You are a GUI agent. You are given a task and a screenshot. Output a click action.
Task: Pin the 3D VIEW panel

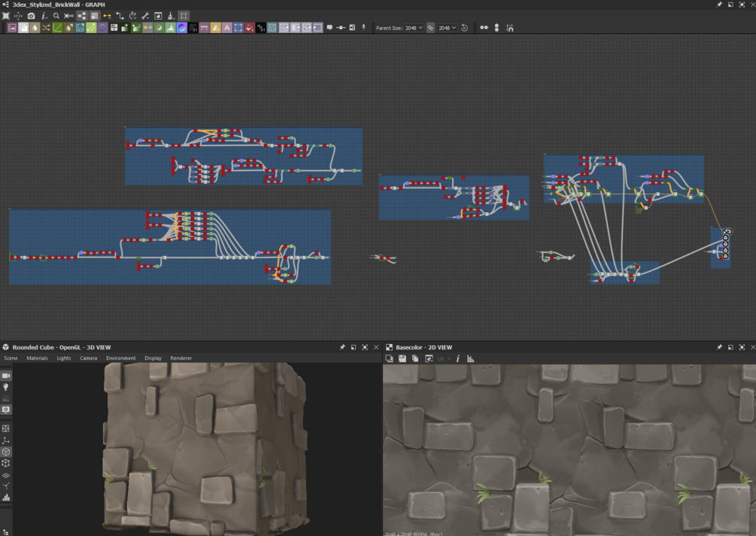point(342,347)
